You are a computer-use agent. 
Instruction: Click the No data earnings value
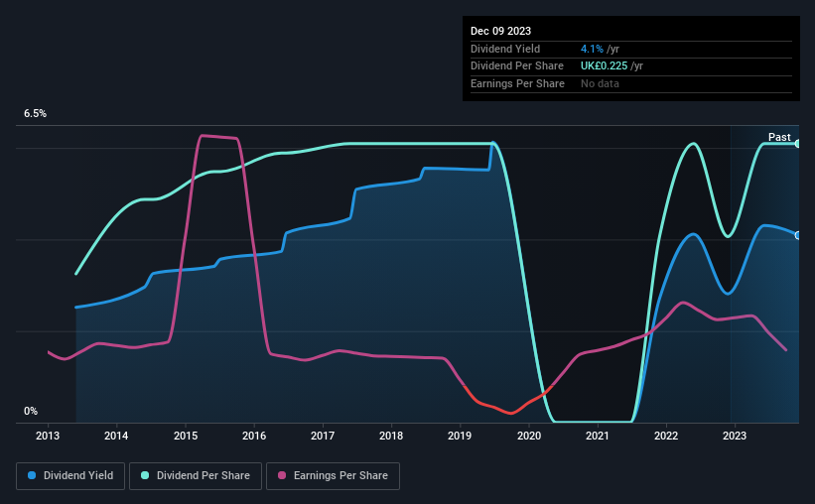pyautogui.click(x=600, y=83)
